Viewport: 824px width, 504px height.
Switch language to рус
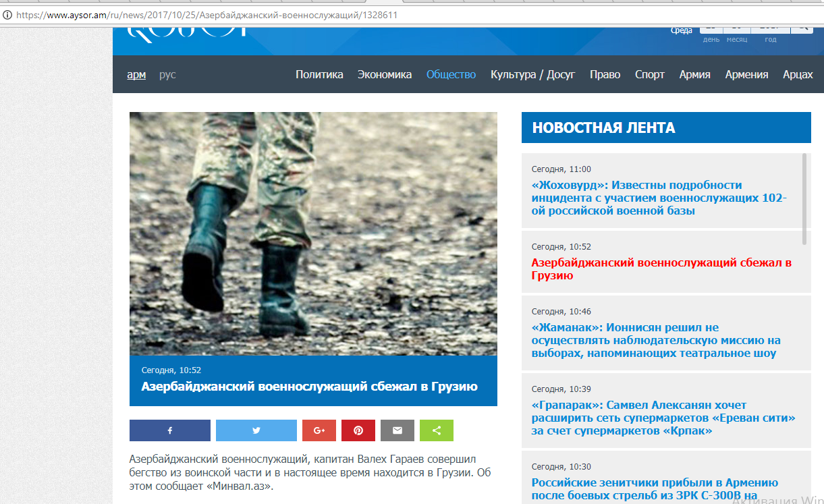[x=167, y=75]
